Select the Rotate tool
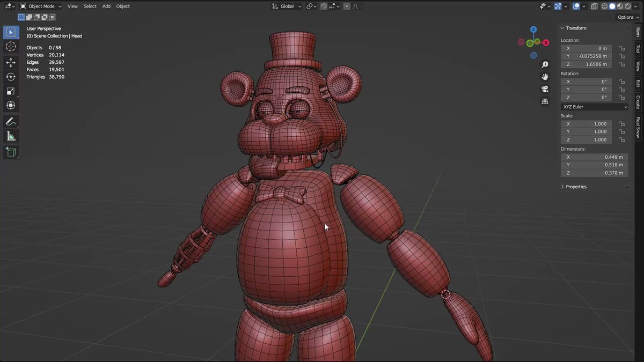This screenshot has height=362, width=644. click(11, 77)
